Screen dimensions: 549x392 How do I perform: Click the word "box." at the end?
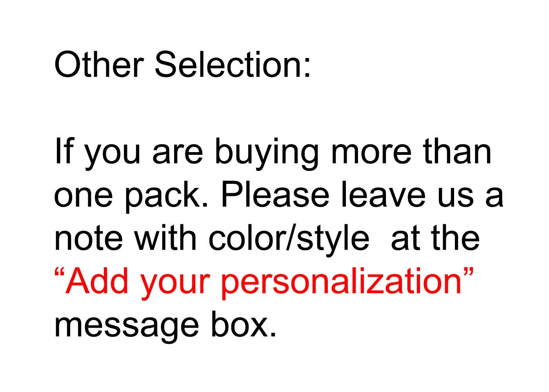[244, 325]
